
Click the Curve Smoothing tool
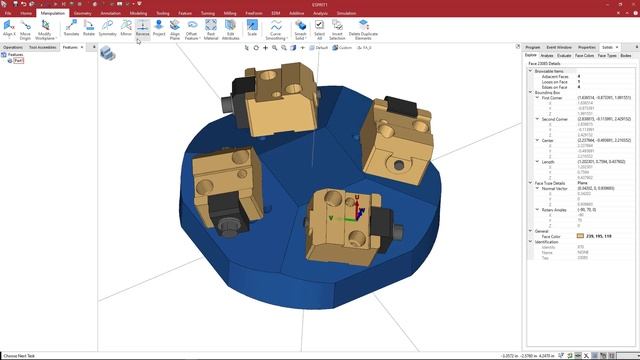[276, 29]
